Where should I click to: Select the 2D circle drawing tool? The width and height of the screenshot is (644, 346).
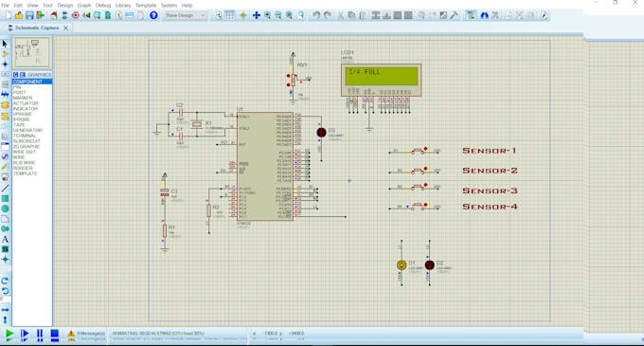point(5,209)
